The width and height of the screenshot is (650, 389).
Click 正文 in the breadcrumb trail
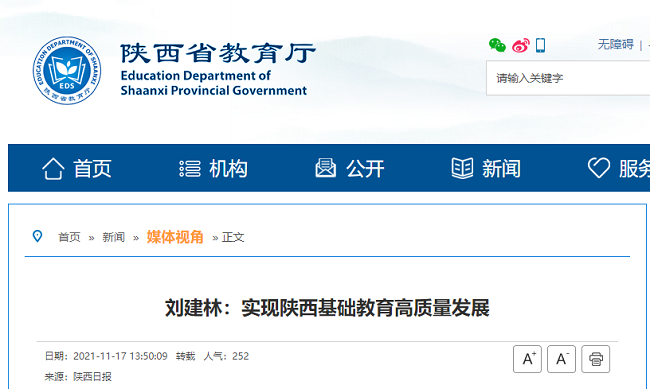point(233,237)
